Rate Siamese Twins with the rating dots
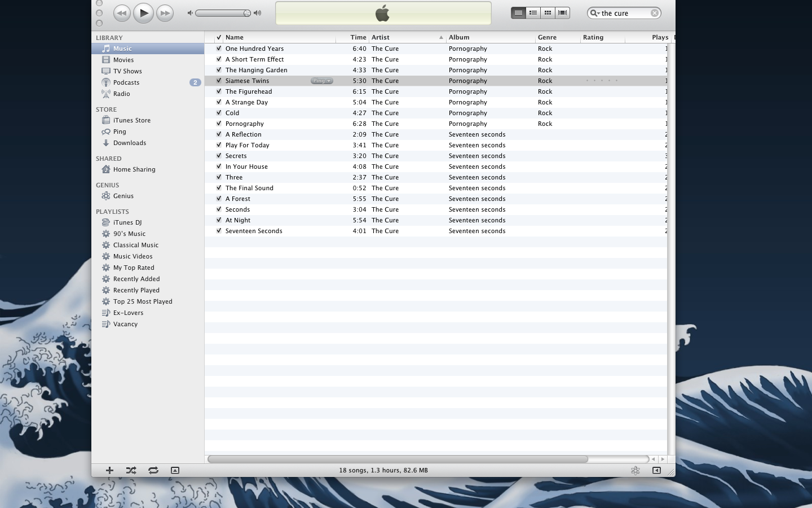The width and height of the screenshot is (812, 508). 602,81
